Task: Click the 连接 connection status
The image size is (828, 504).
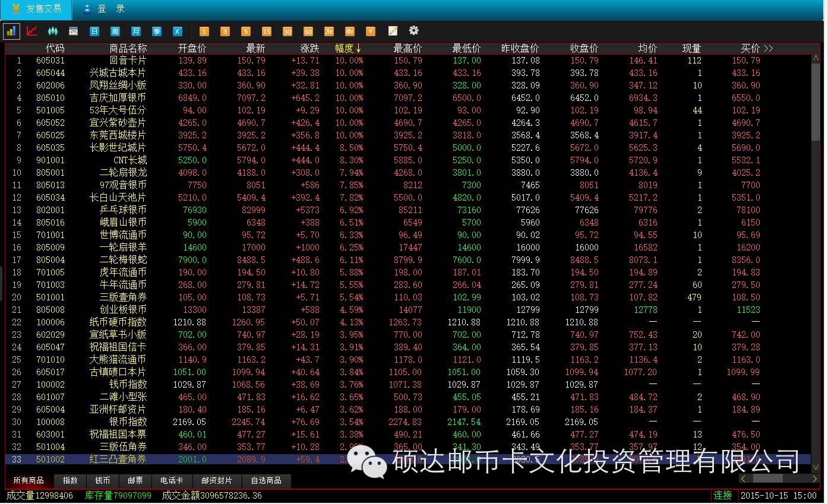Action: [x=723, y=495]
